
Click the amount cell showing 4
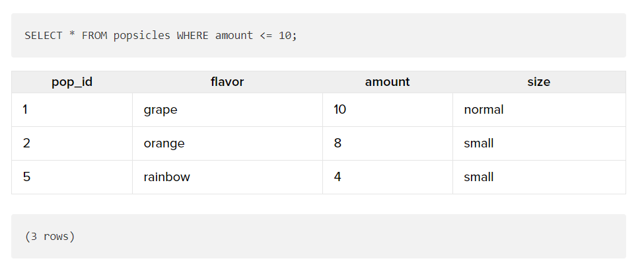pyautogui.click(x=387, y=177)
